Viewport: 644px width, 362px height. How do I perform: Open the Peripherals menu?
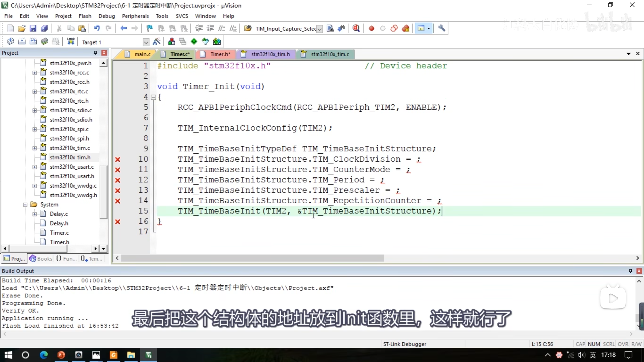pyautogui.click(x=135, y=16)
